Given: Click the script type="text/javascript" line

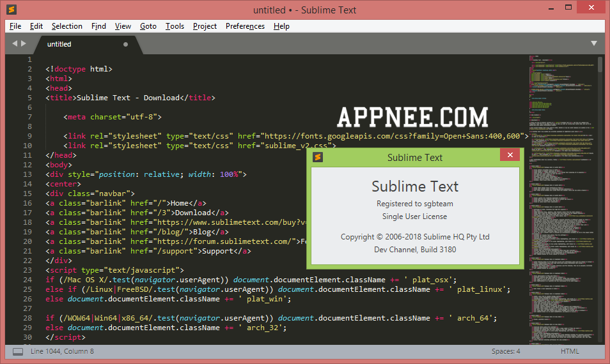Looking at the screenshot, I should tap(114, 270).
